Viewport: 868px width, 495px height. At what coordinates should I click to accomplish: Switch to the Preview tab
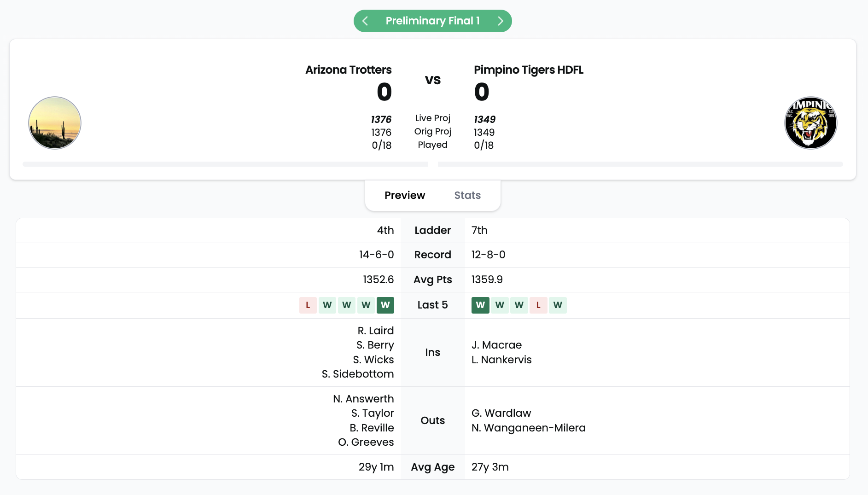(405, 195)
